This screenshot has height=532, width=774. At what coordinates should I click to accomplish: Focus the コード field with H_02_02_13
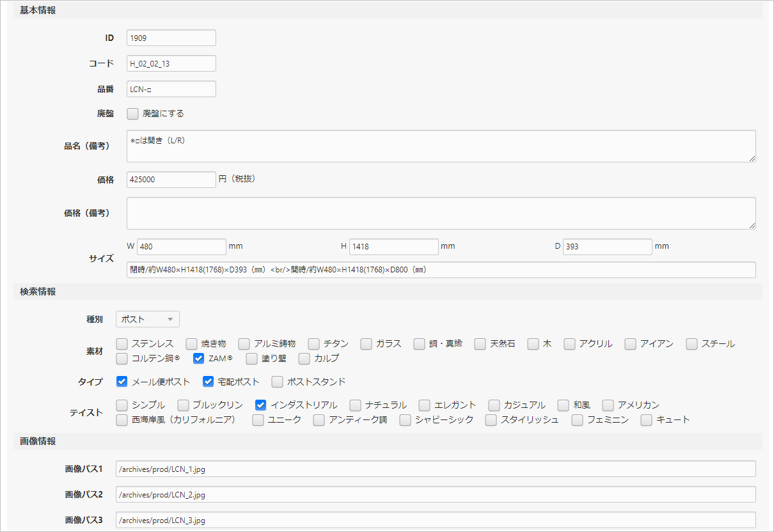coord(171,63)
